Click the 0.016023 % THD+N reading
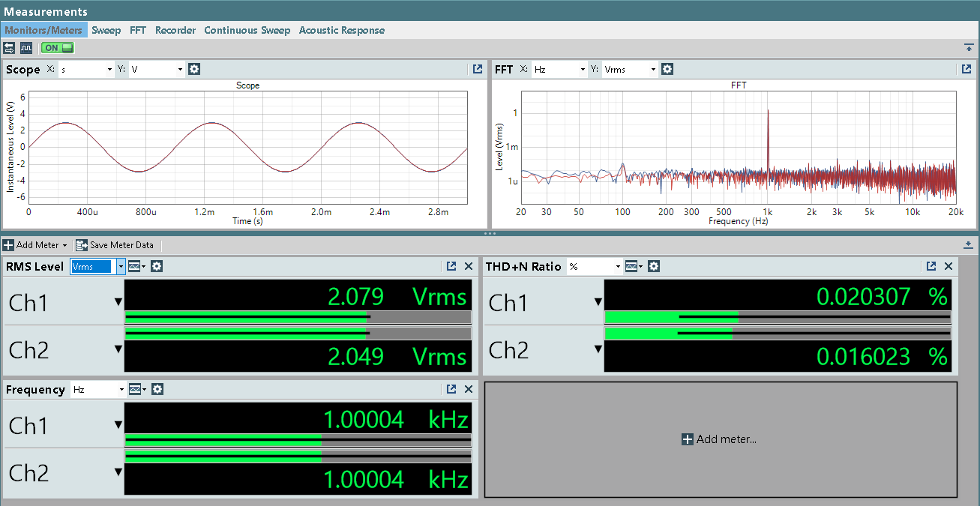The image size is (980, 506). pos(882,357)
